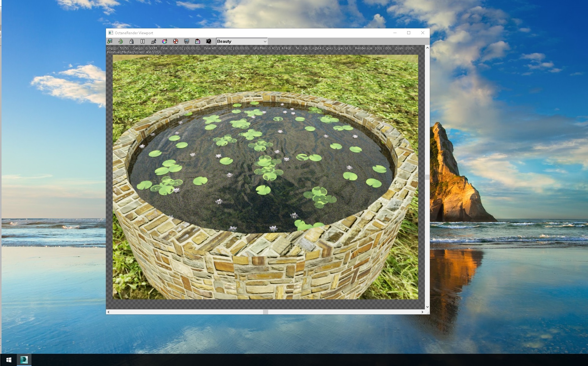Click the monitor render region icon

(x=187, y=41)
